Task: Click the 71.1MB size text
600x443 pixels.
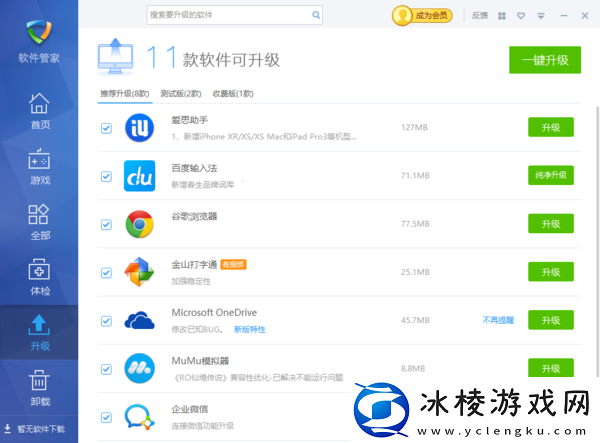Action: tap(415, 176)
